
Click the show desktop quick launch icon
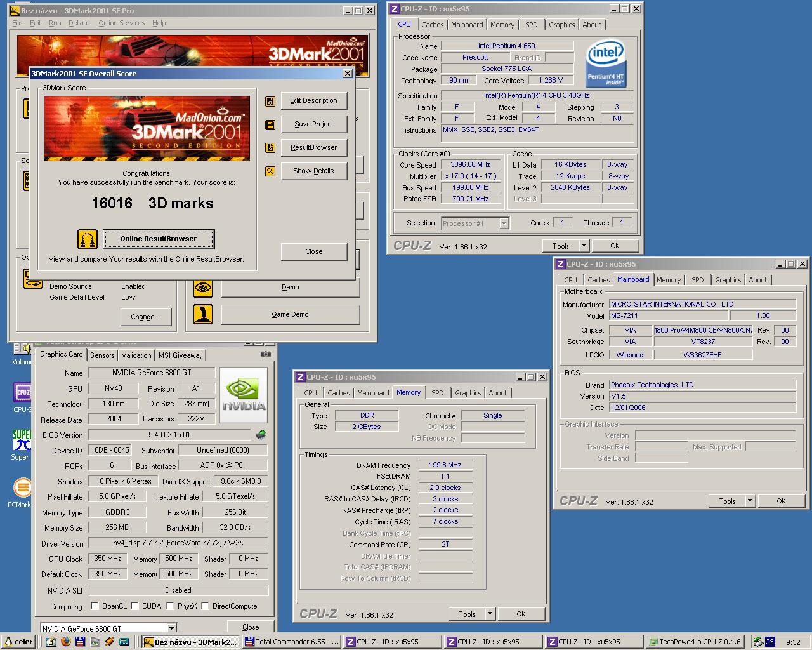[51, 642]
